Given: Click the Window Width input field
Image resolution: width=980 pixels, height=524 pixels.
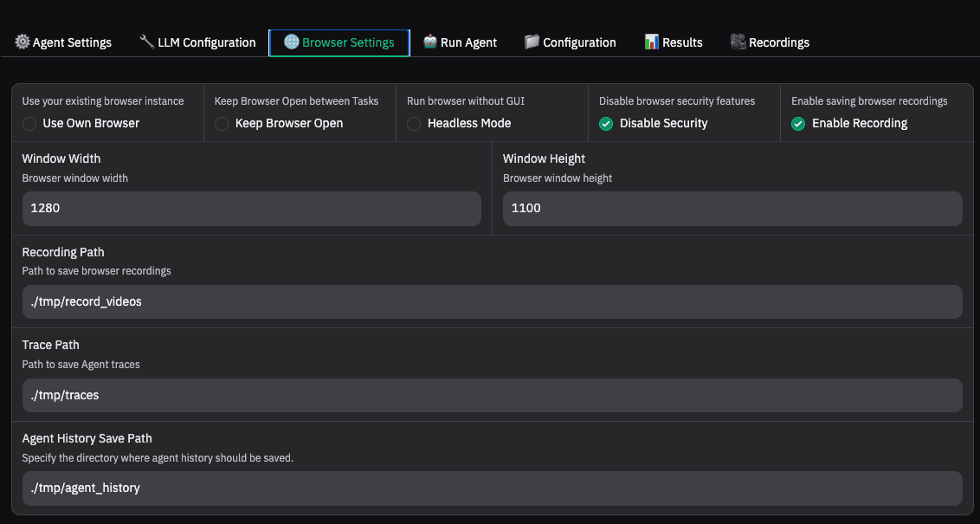Looking at the screenshot, I should click(251, 209).
